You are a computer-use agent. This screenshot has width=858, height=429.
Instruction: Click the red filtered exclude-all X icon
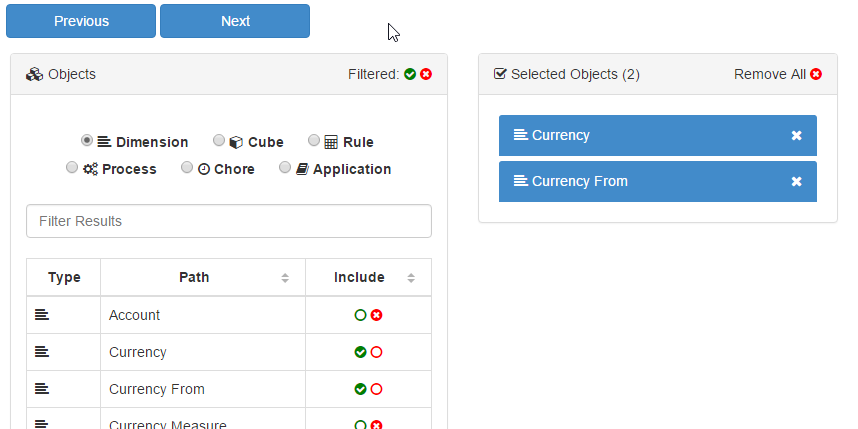tap(426, 74)
